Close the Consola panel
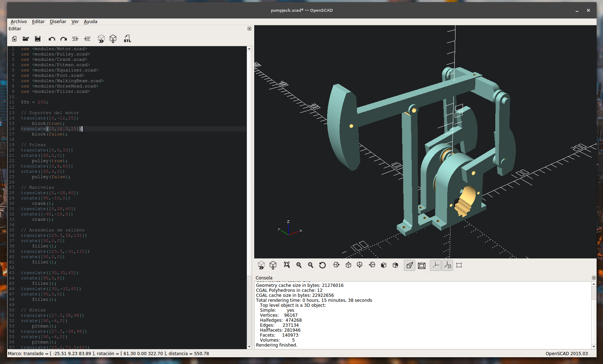The width and height of the screenshot is (603, 364). point(594,278)
